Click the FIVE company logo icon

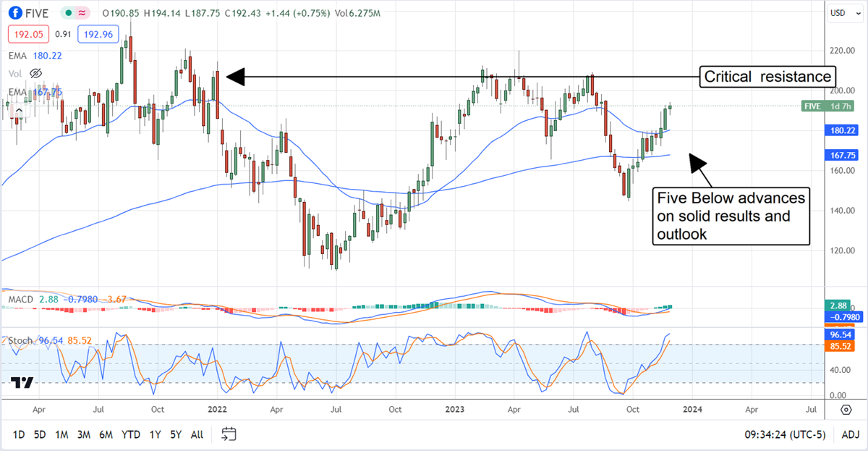click(15, 13)
